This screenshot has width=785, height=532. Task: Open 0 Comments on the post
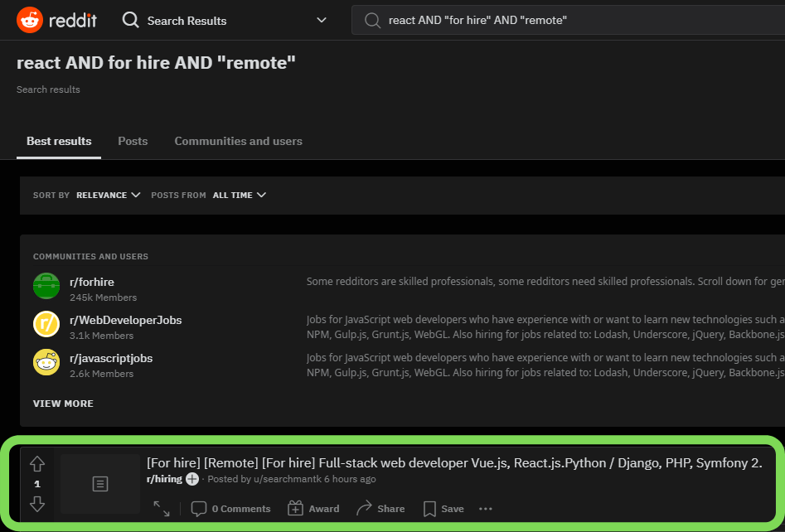[230, 509]
